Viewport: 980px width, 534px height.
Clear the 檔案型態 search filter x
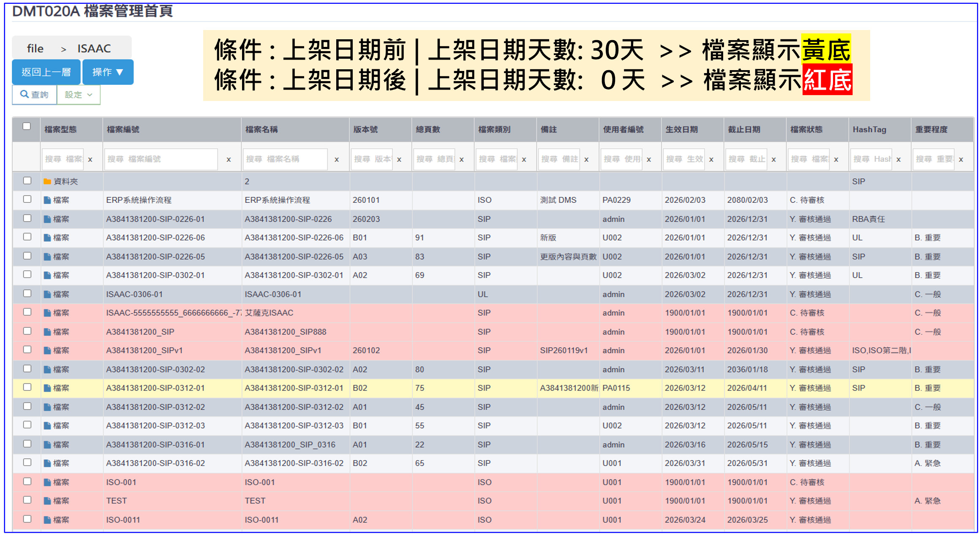coord(90,160)
